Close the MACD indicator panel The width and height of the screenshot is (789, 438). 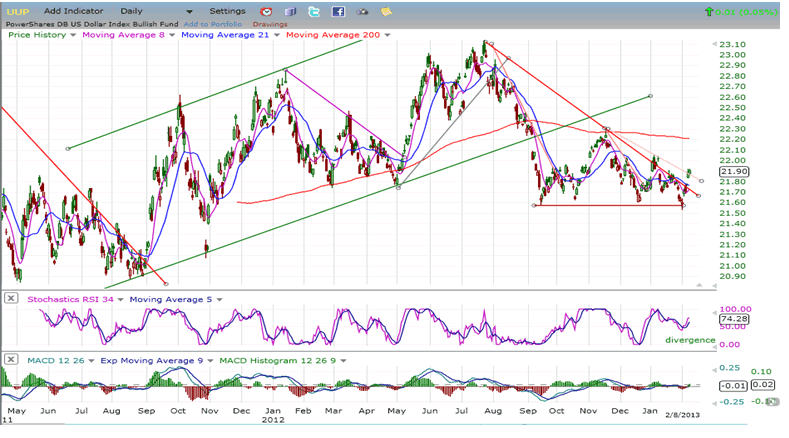(9, 357)
